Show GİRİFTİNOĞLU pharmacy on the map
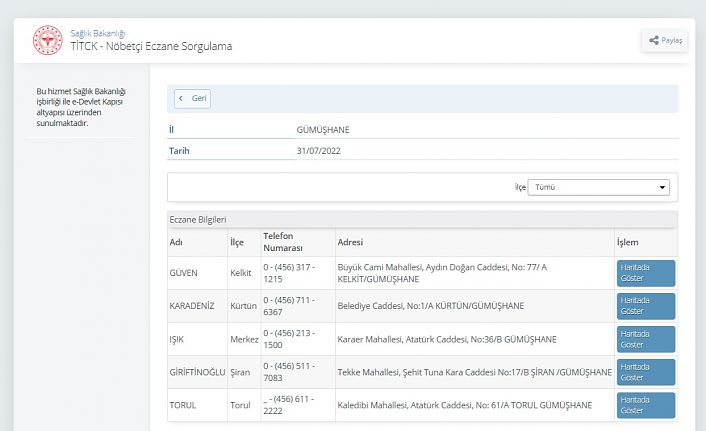Image resolution: width=706 pixels, height=431 pixels. (645, 372)
